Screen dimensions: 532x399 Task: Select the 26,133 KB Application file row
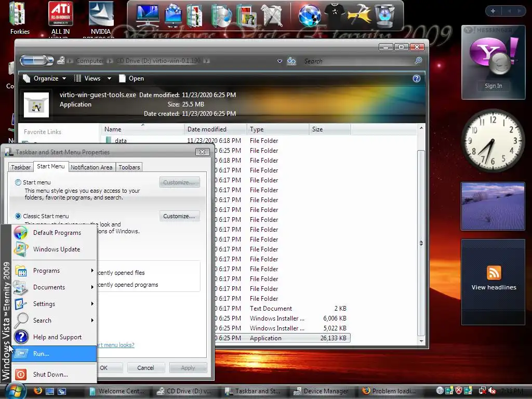click(282, 338)
